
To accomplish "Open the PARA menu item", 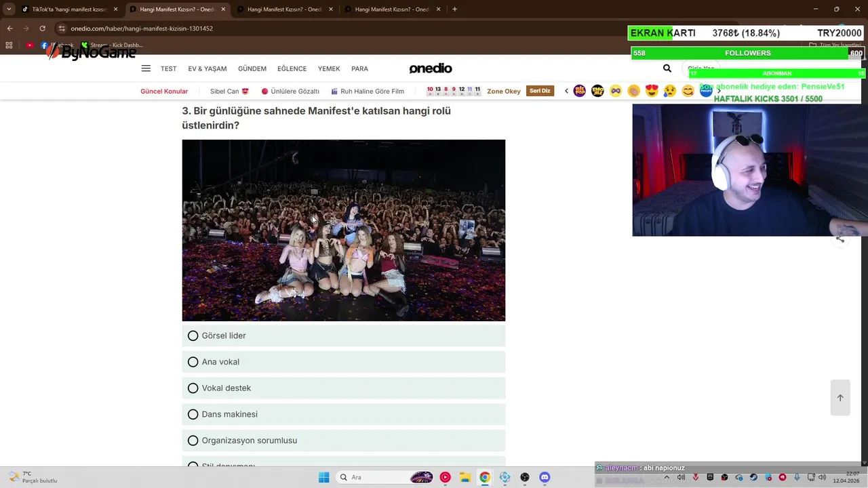I will pyautogui.click(x=359, y=68).
